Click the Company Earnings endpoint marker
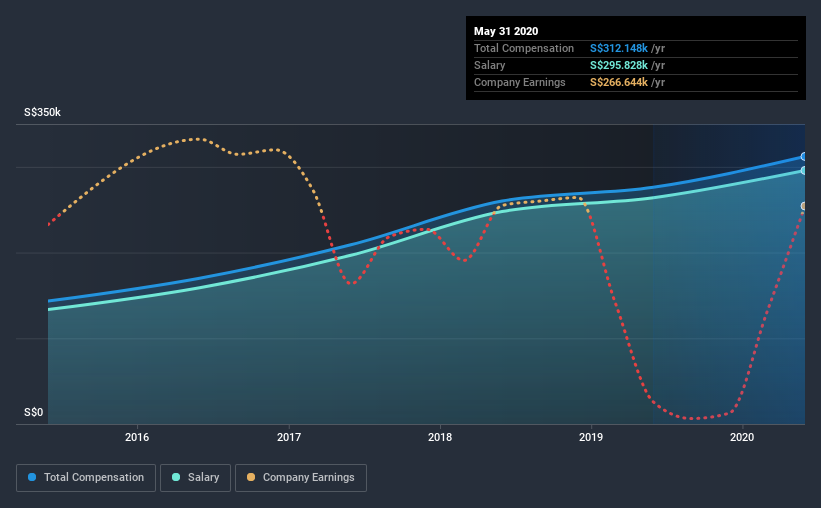 (803, 206)
